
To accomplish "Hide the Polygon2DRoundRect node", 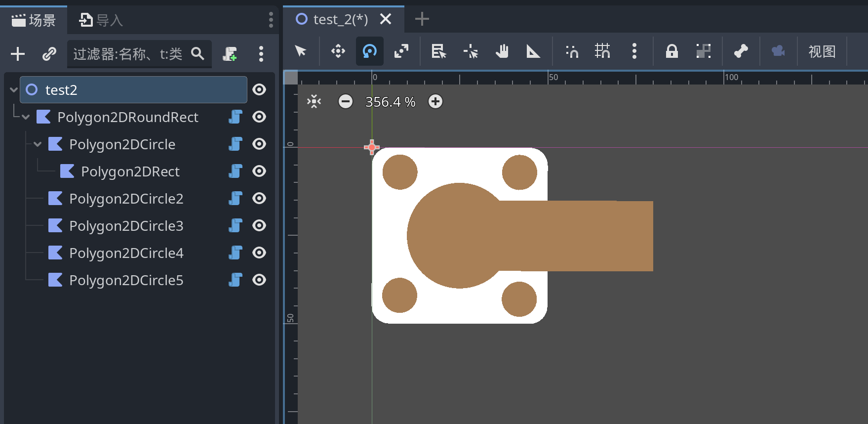I will pyautogui.click(x=259, y=117).
